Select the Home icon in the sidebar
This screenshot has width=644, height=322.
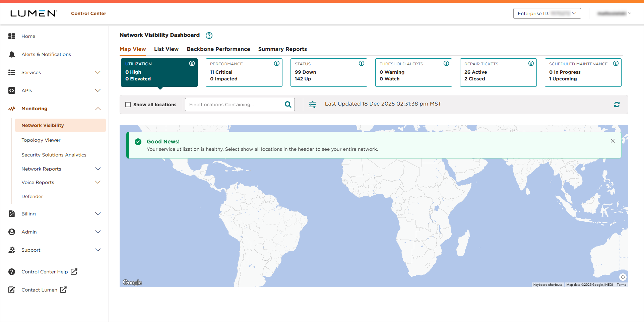(12, 36)
